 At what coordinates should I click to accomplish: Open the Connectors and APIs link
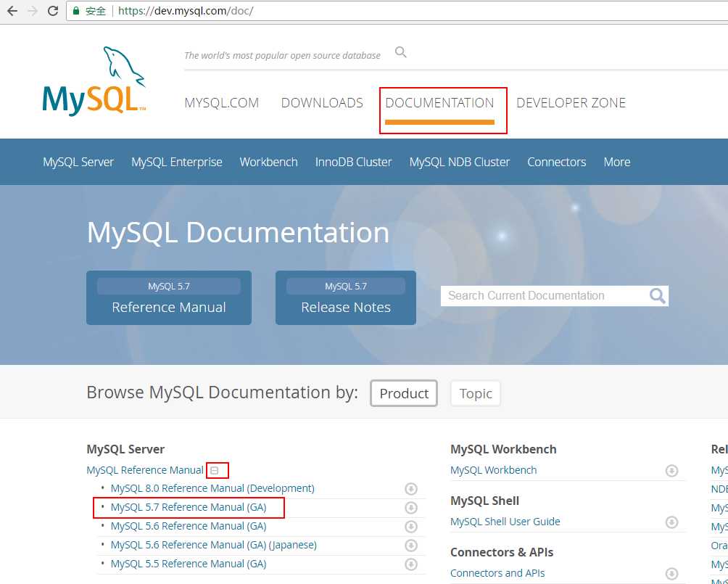pyautogui.click(x=497, y=573)
